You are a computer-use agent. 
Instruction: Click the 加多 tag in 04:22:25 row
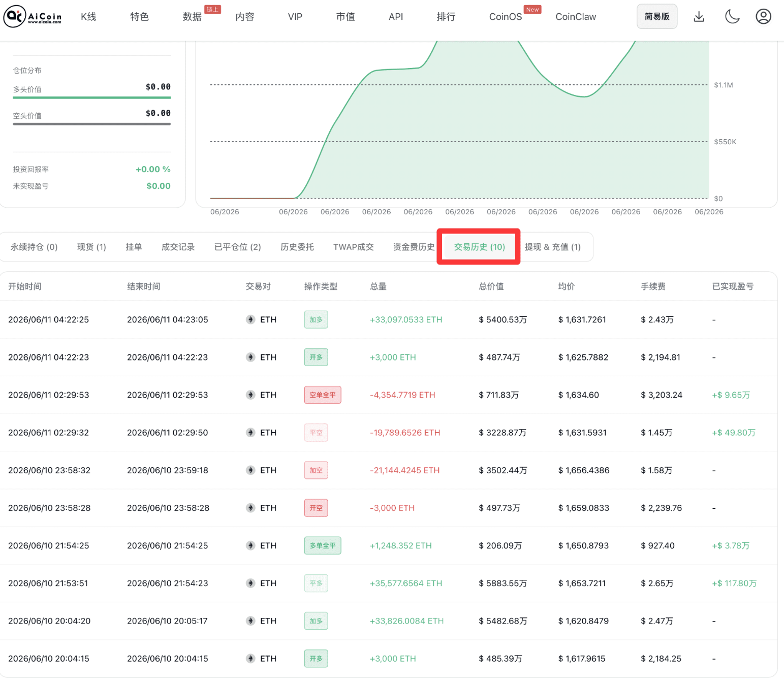[316, 319]
